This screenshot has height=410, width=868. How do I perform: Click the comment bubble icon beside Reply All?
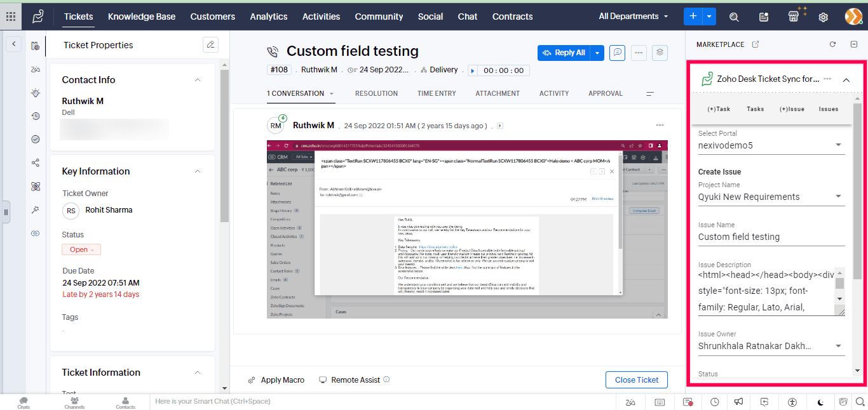[617, 53]
